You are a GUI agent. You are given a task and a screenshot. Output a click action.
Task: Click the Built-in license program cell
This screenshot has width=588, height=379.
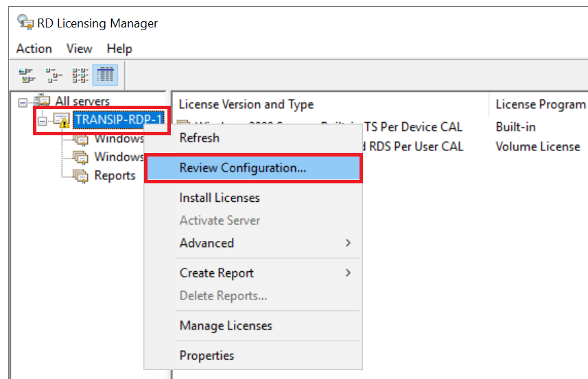[x=516, y=127]
